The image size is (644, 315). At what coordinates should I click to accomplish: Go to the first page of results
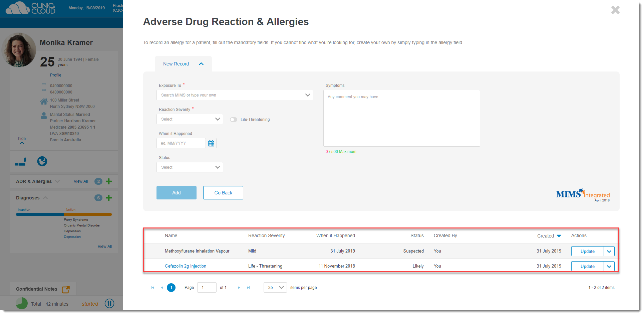tap(152, 288)
